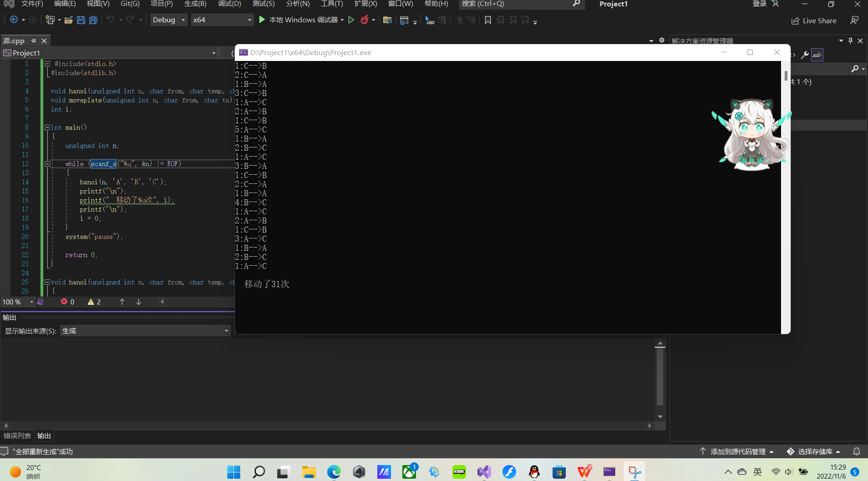Collapse the while loop at line 12
This screenshot has height=481, width=868.
coord(47,164)
